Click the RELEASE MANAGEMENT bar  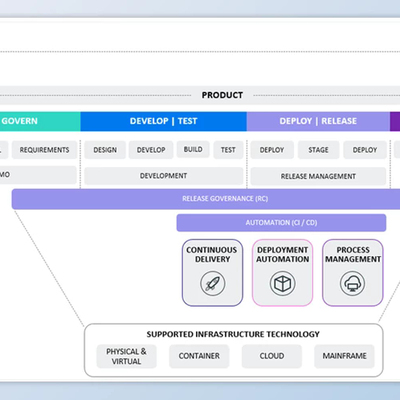(x=318, y=176)
